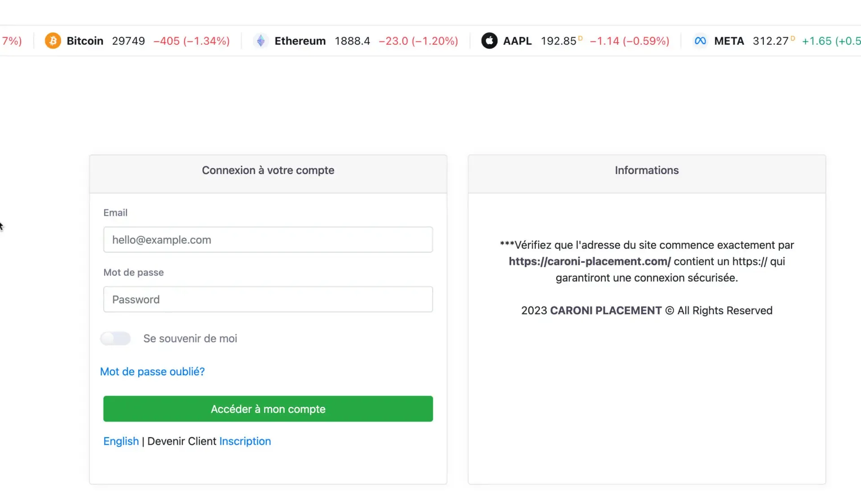
Task: Click the orange Bitcoin logo icon
Action: 52,41
